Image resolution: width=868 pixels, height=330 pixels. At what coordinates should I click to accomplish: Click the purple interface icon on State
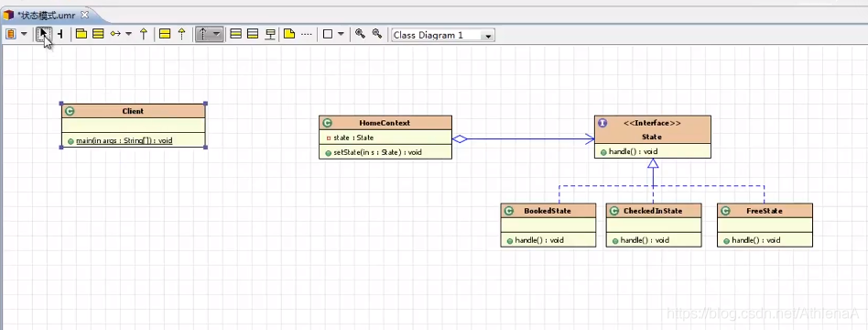click(602, 123)
